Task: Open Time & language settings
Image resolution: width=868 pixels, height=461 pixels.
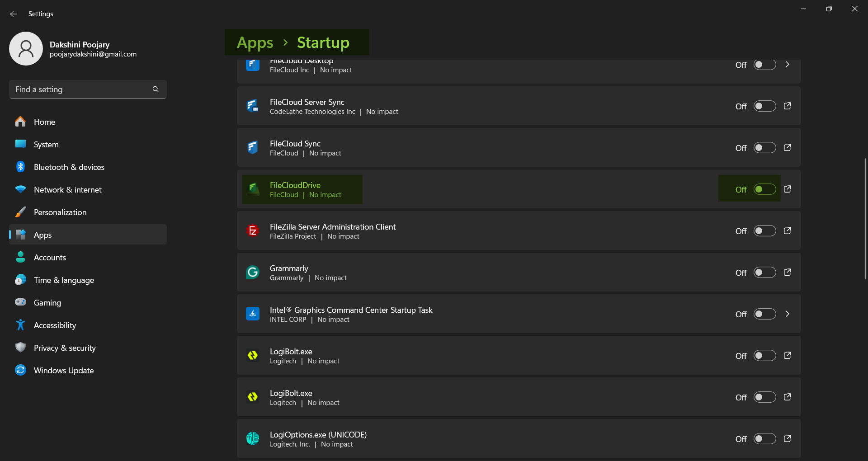Action: point(88,280)
